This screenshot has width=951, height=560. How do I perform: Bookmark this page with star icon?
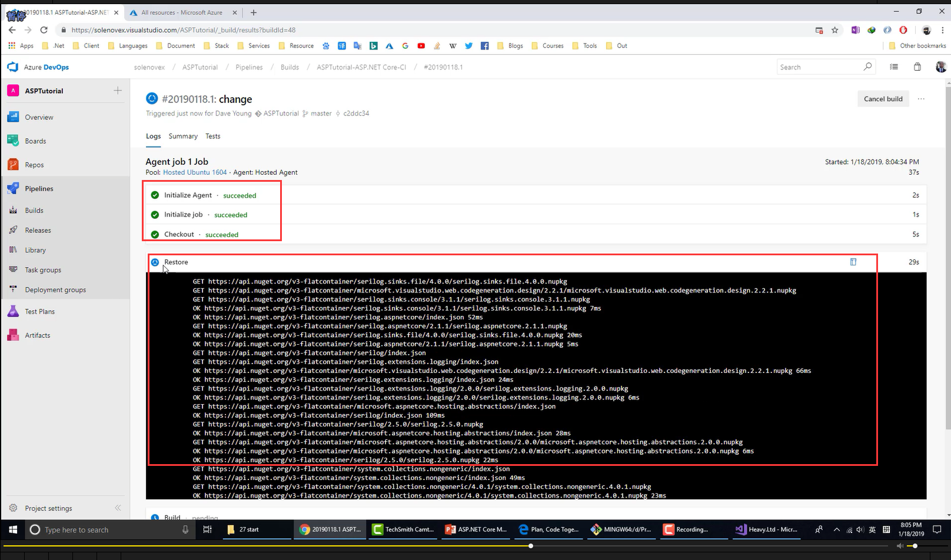pyautogui.click(x=834, y=30)
